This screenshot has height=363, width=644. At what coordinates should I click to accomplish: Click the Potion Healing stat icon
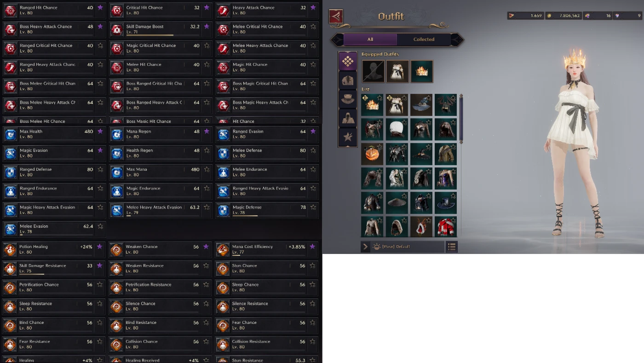pos(10,249)
